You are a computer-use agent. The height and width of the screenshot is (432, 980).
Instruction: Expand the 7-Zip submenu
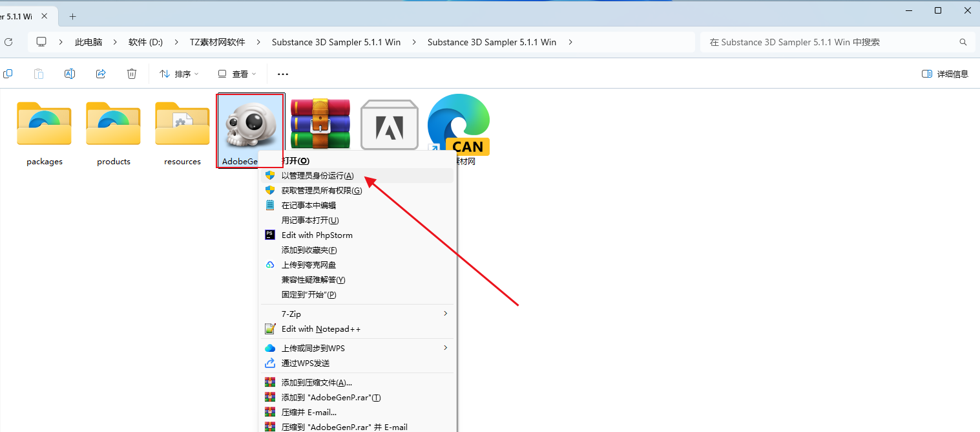445,314
